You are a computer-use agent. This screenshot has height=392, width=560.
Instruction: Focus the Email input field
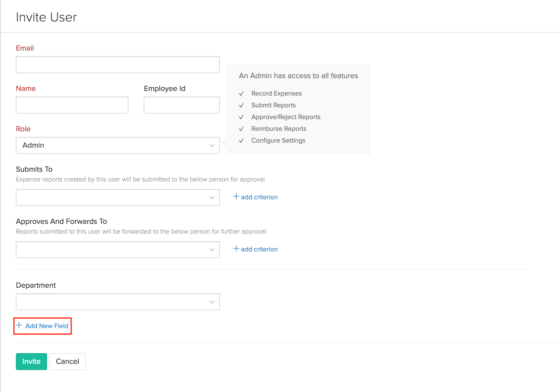pyautogui.click(x=118, y=65)
